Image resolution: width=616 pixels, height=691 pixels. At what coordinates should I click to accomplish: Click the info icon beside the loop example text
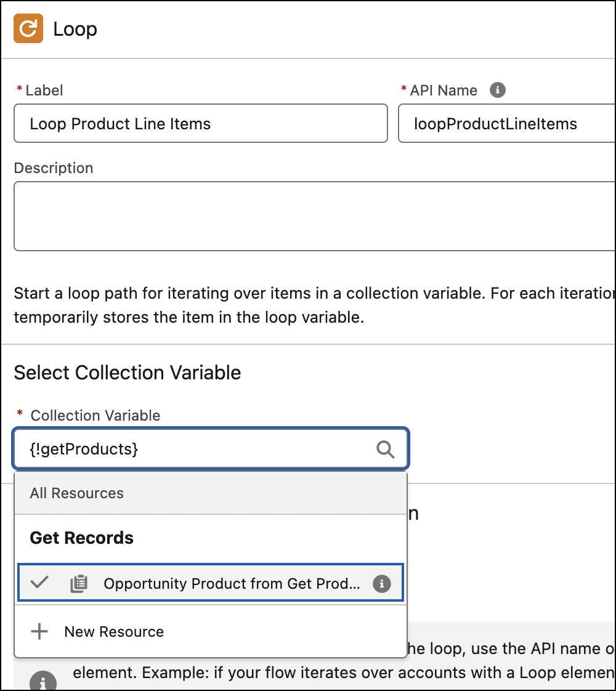pyautogui.click(x=43, y=681)
